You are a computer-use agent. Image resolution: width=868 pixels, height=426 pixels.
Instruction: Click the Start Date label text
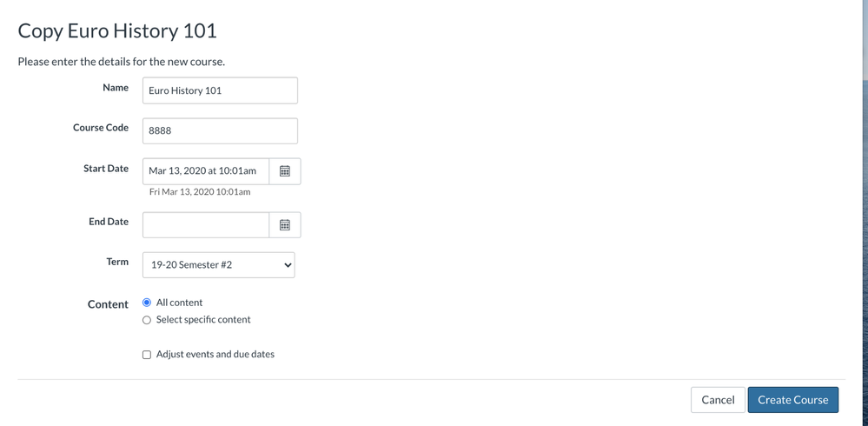[106, 169]
